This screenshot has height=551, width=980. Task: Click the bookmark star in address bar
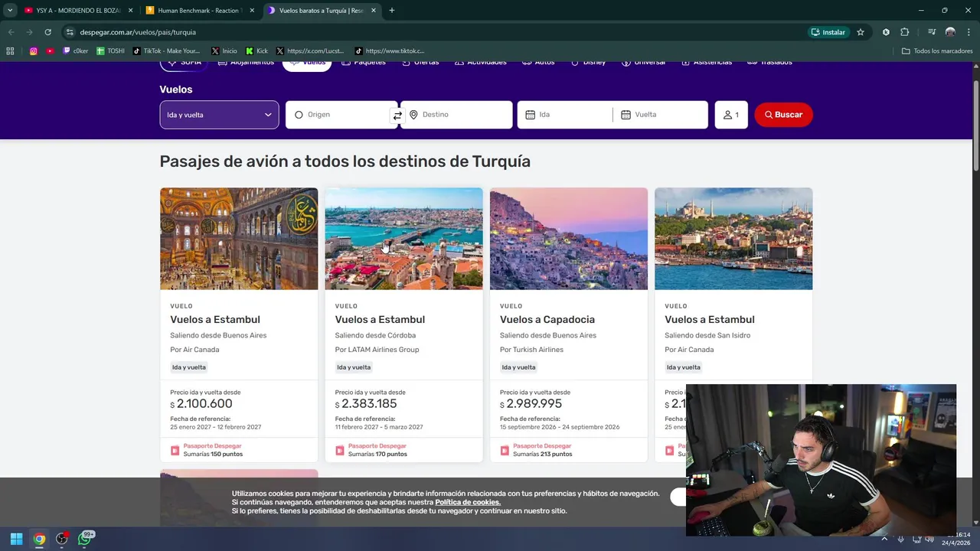(x=861, y=32)
